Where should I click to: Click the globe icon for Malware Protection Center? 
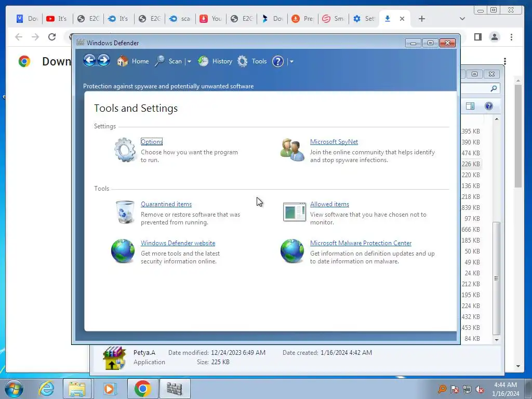292,251
